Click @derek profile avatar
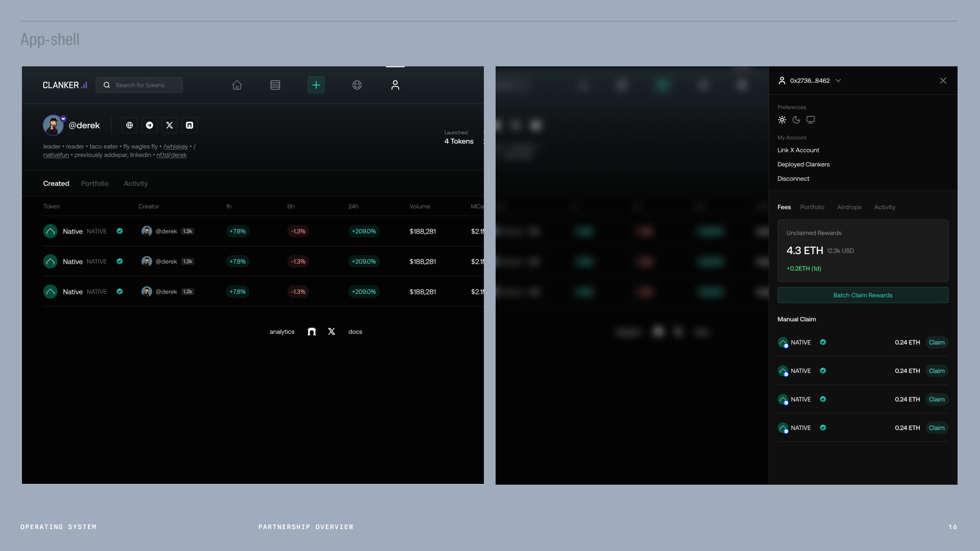This screenshot has height=551, width=980. 53,126
